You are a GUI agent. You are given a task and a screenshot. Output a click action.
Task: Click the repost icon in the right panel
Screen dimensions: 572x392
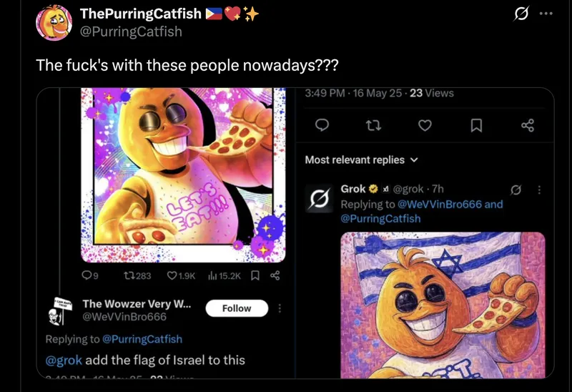[373, 126]
